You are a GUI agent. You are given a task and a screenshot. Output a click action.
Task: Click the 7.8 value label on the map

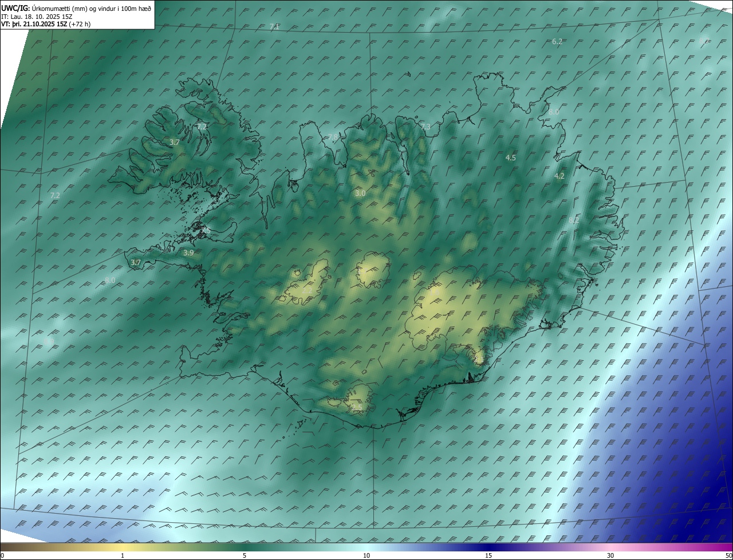click(333, 137)
